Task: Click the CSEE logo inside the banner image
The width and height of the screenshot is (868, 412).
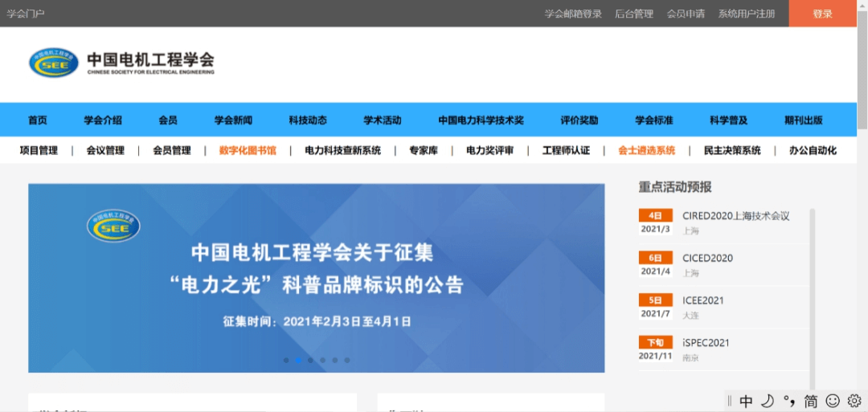Action: click(x=113, y=225)
